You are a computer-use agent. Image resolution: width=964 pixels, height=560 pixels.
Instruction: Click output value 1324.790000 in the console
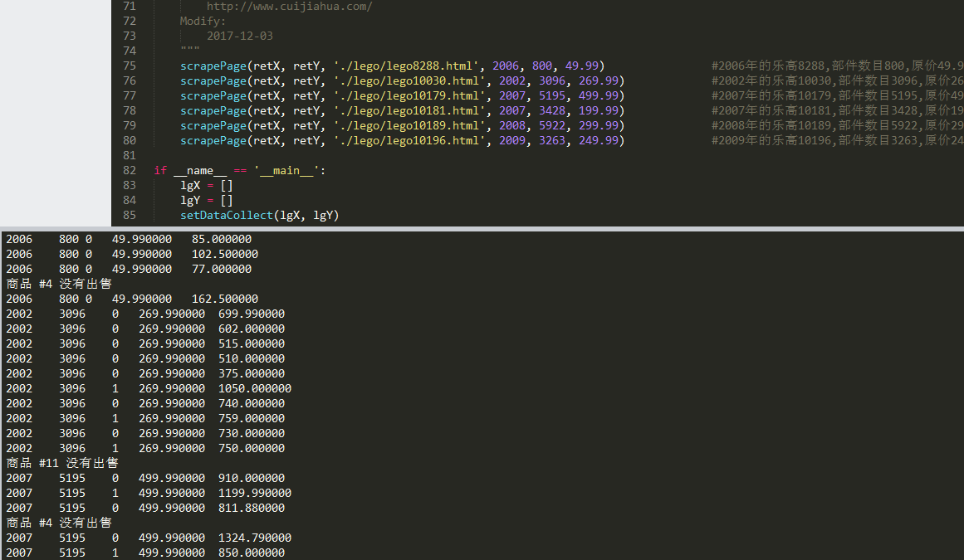pos(255,538)
